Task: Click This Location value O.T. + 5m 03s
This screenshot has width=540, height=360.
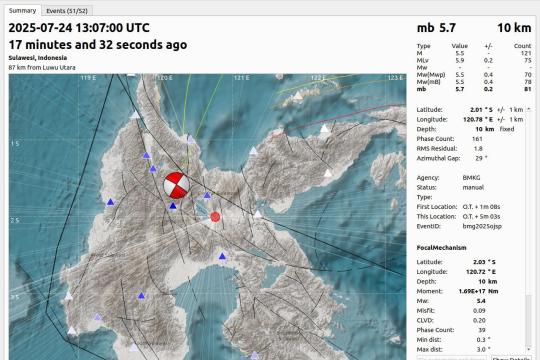Action: pos(481,216)
